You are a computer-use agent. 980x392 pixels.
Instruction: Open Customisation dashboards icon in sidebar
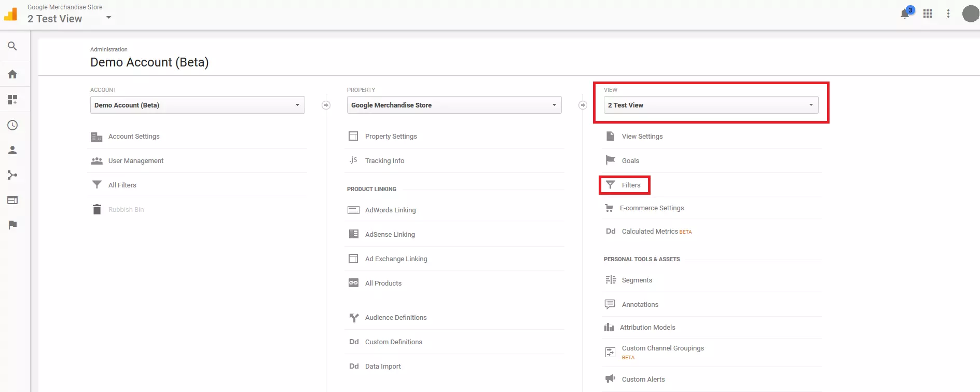point(12,100)
